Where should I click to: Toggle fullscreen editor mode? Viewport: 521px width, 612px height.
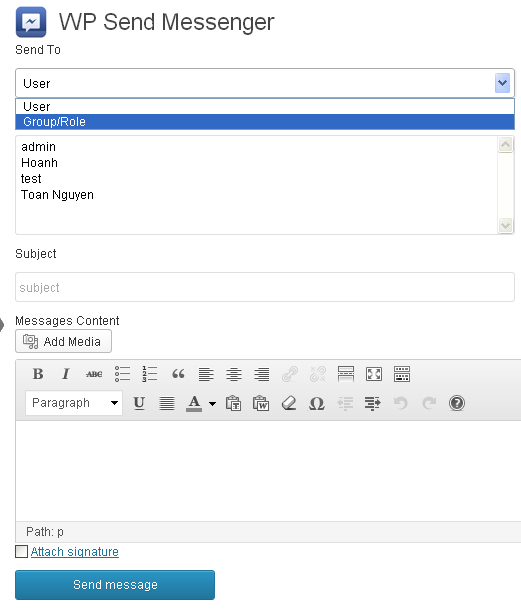[x=373, y=374]
